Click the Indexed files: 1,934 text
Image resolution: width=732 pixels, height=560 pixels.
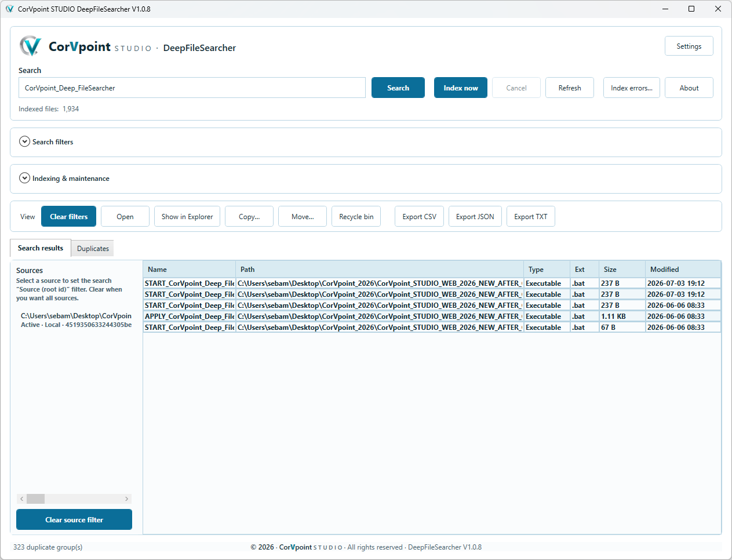[49, 108]
